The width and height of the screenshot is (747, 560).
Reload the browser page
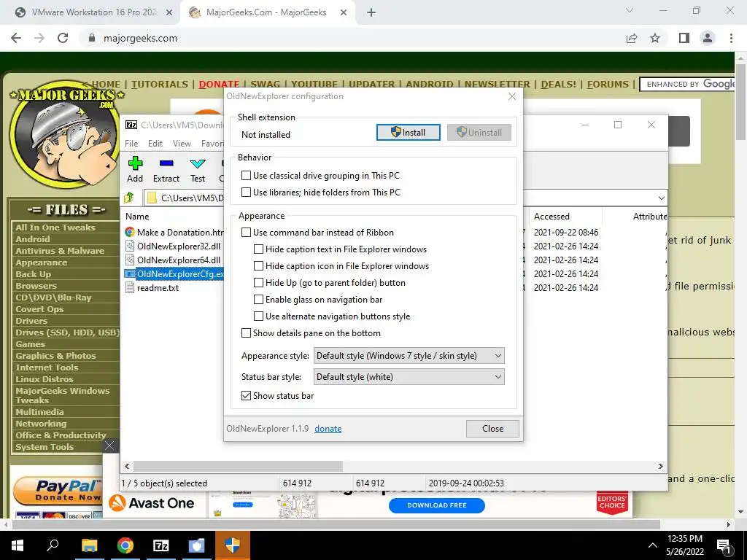tap(63, 38)
